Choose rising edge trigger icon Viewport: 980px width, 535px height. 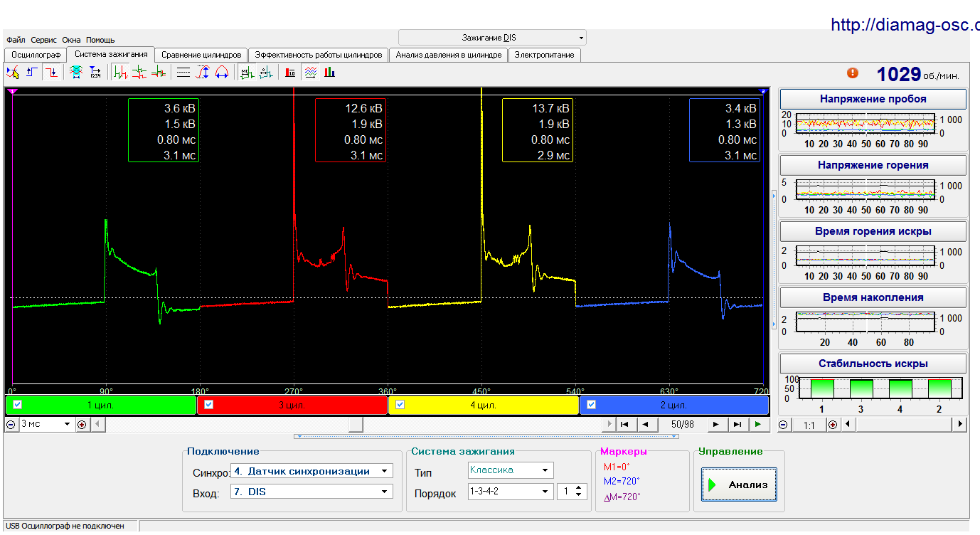pyautogui.click(x=32, y=72)
